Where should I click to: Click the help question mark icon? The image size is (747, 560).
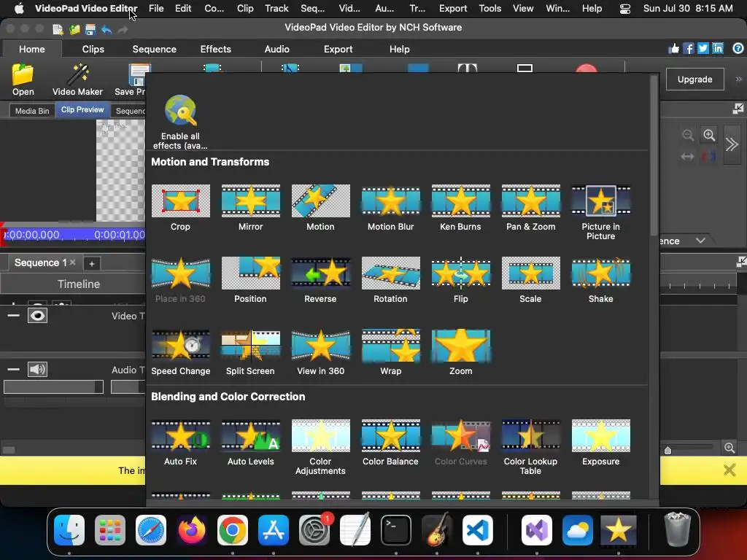[x=738, y=49]
